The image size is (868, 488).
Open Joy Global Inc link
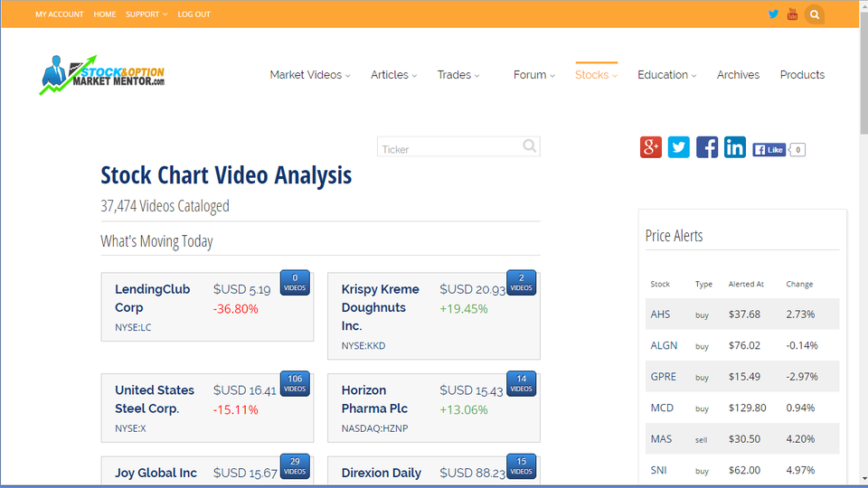(156, 473)
